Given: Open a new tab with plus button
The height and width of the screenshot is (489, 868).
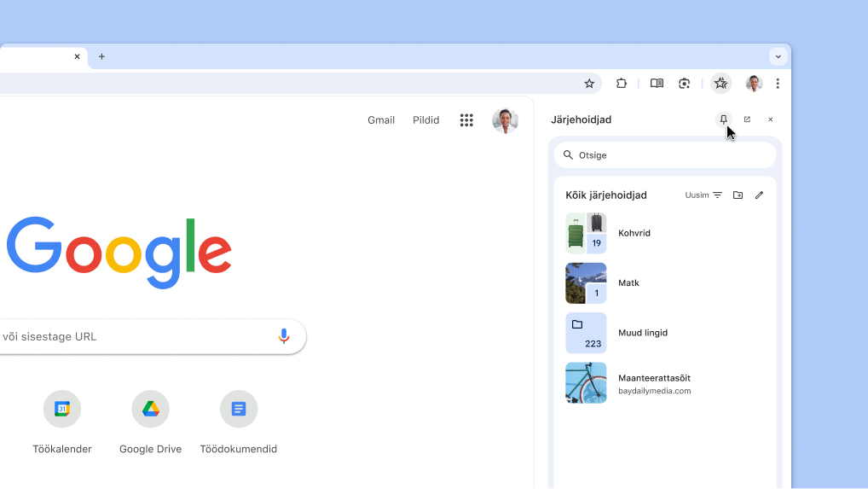Looking at the screenshot, I should pyautogui.click(x=101, y=56).
